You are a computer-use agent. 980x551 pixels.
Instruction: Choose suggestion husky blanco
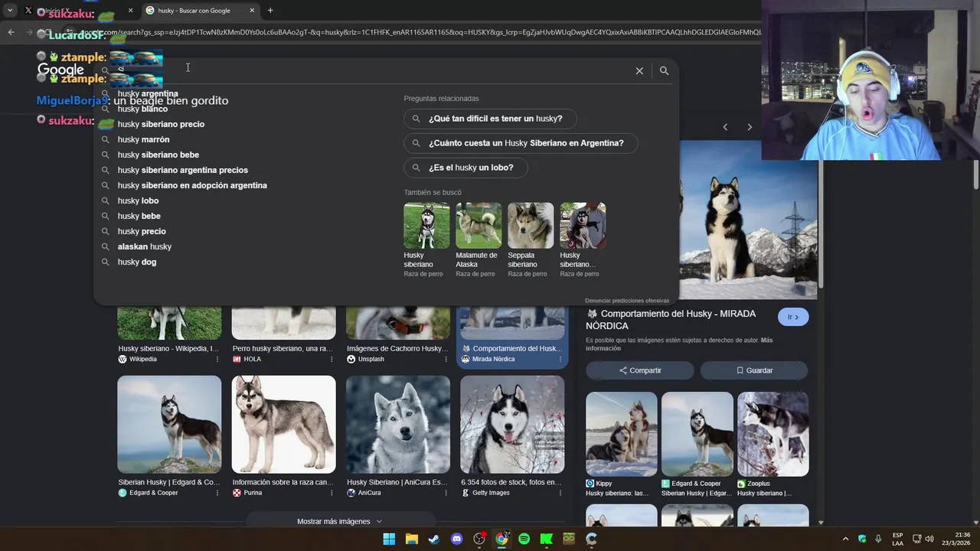[142, 109]
